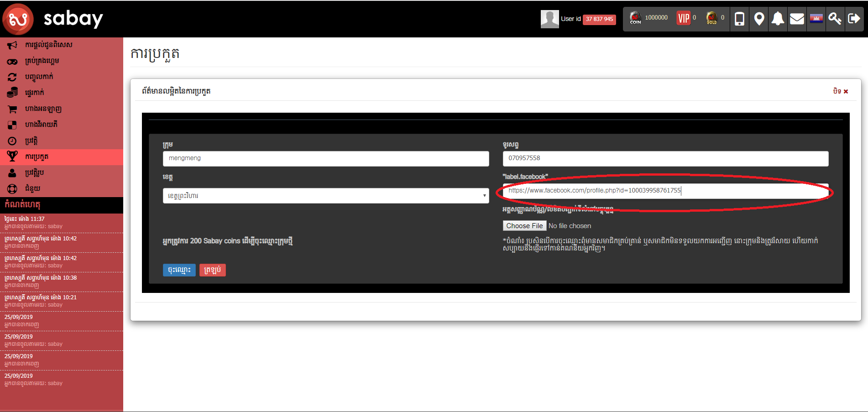Click the Choose File button
Image resolution: width=868 pixels, height=412 pixels.
[524, 226]
